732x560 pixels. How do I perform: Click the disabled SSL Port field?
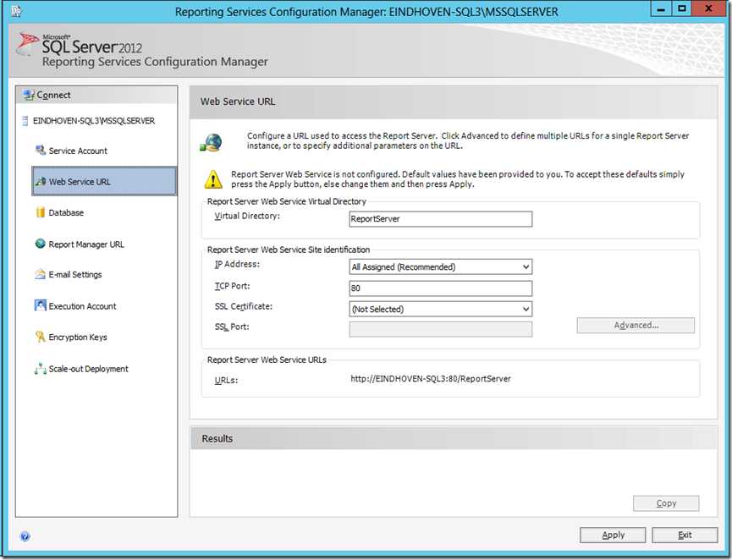(x=441, y=329)
